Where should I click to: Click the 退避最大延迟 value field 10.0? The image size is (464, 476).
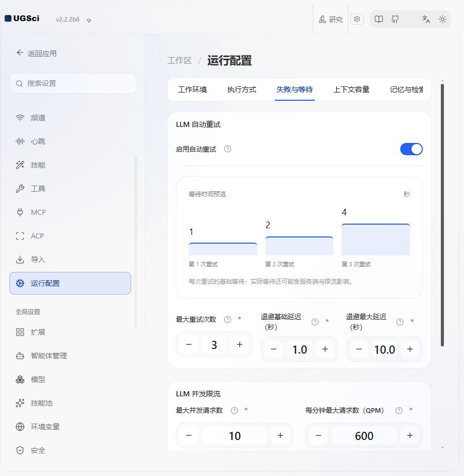[x=384, y=349]
